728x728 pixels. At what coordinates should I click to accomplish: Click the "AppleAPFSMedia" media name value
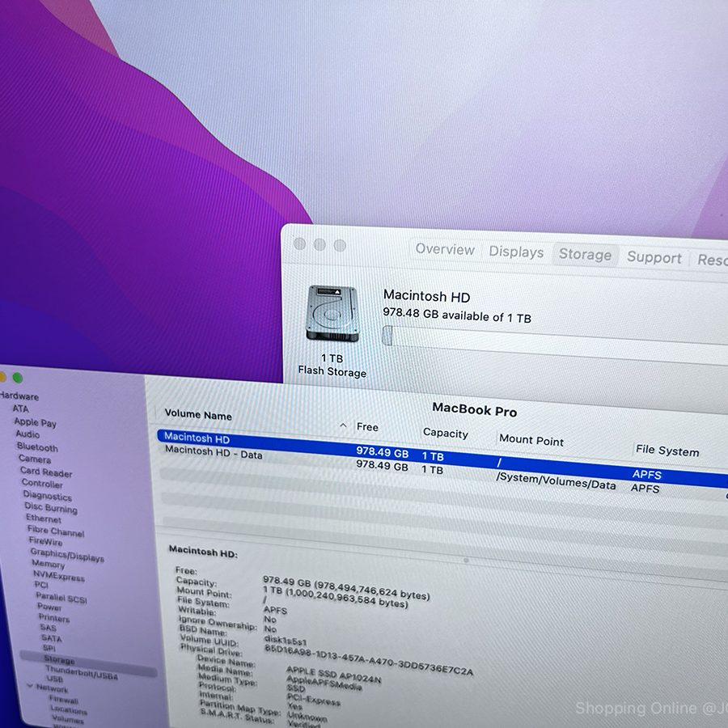324,683
